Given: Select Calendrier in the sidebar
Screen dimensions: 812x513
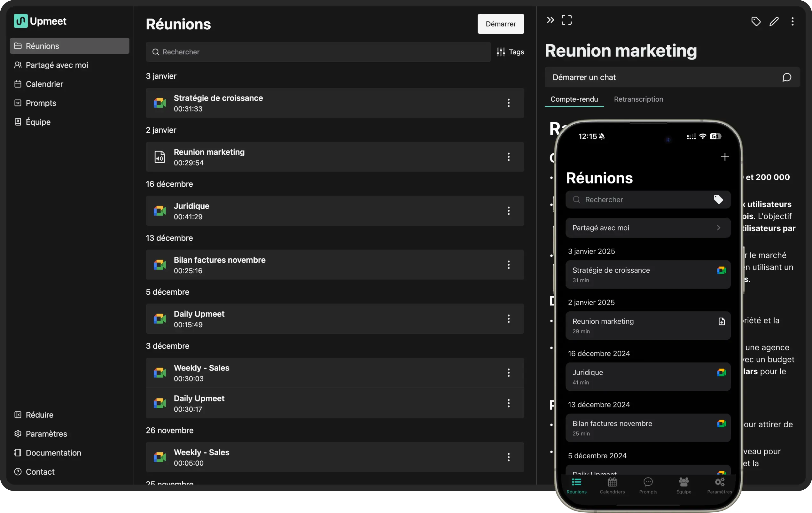Looking at the screenshot, I should point(44,84).
